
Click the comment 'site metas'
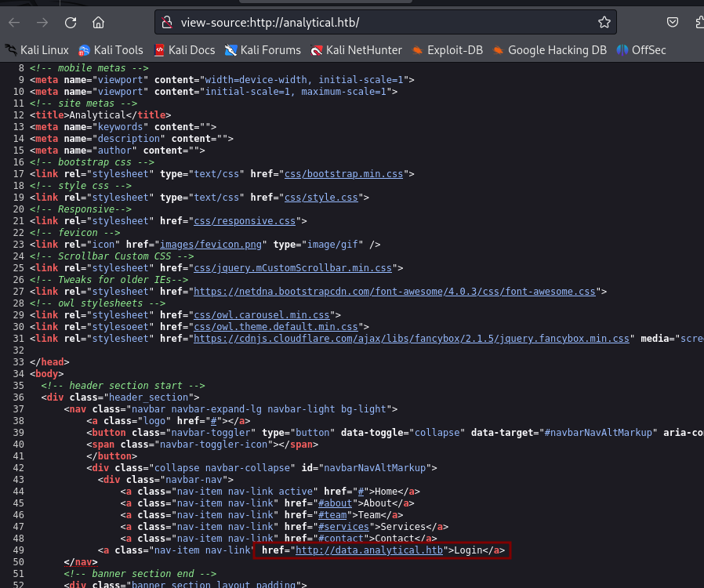tap(84, 103)
